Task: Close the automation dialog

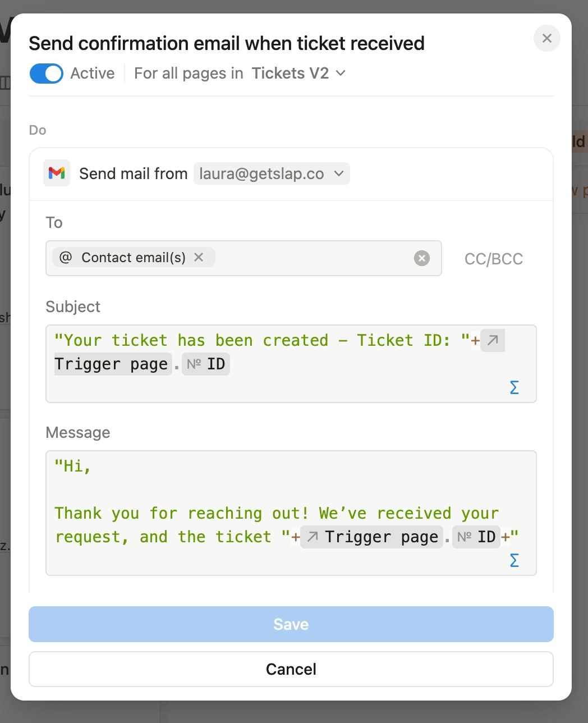Action: (x=547, y=38)
